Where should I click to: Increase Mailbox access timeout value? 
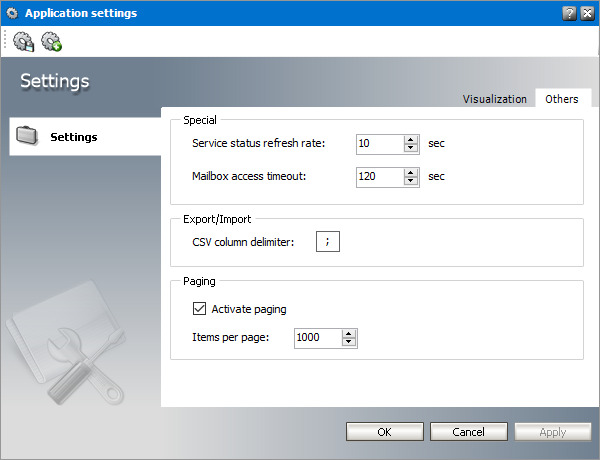pyautogui.click(x=411, y=173)
